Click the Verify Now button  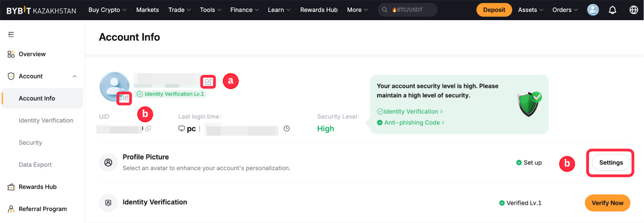(607, 203)
